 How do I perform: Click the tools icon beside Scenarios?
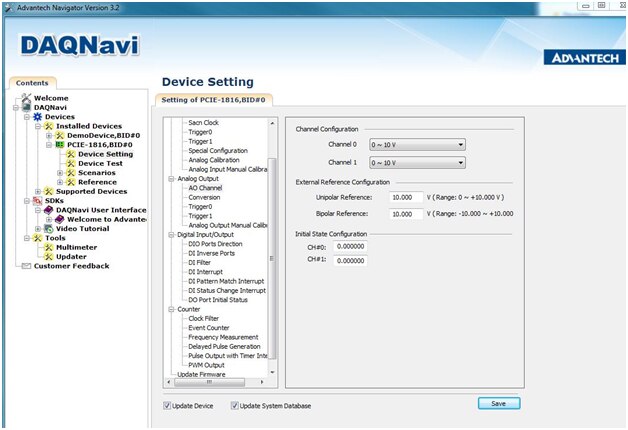71,173
